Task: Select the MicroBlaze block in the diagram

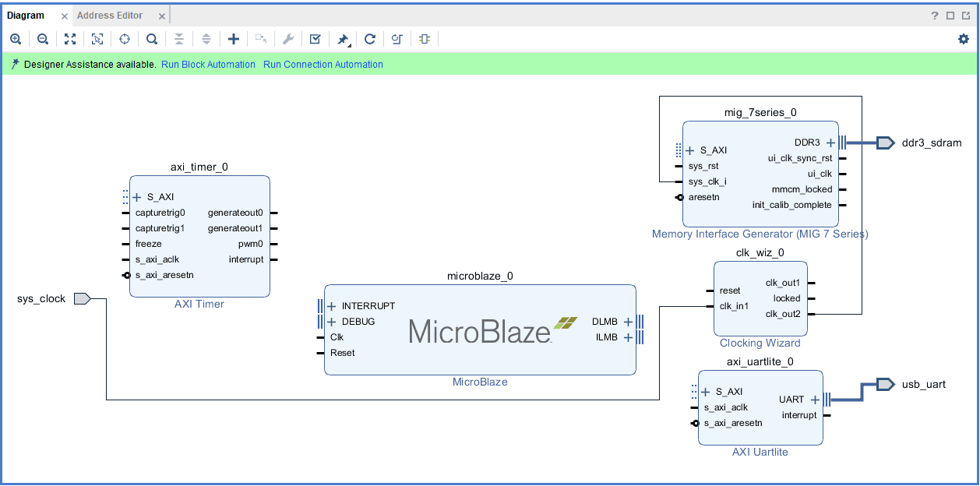Action: click(x=480, y=331)
